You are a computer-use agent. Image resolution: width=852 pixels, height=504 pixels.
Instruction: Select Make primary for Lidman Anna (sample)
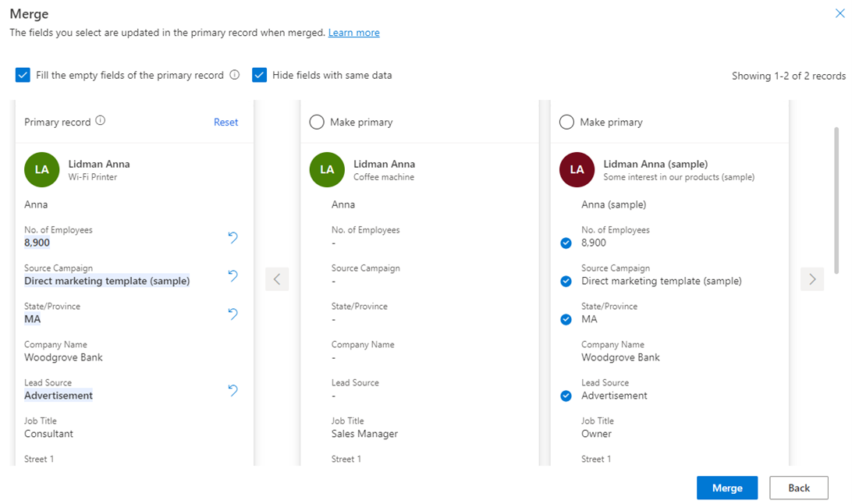pos(566,122)
